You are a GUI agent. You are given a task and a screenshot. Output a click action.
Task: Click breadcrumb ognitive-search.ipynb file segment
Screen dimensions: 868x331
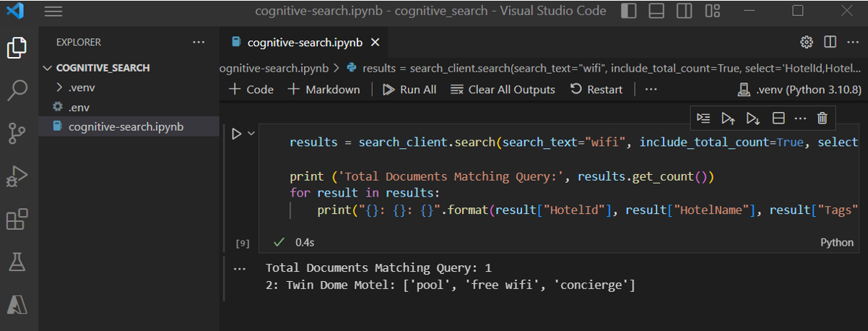point(274,68)
